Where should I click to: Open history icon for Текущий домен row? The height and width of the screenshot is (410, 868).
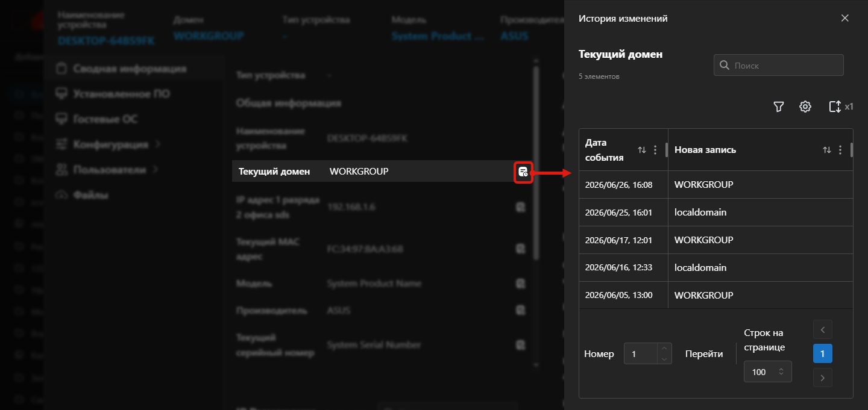point(523,172)
